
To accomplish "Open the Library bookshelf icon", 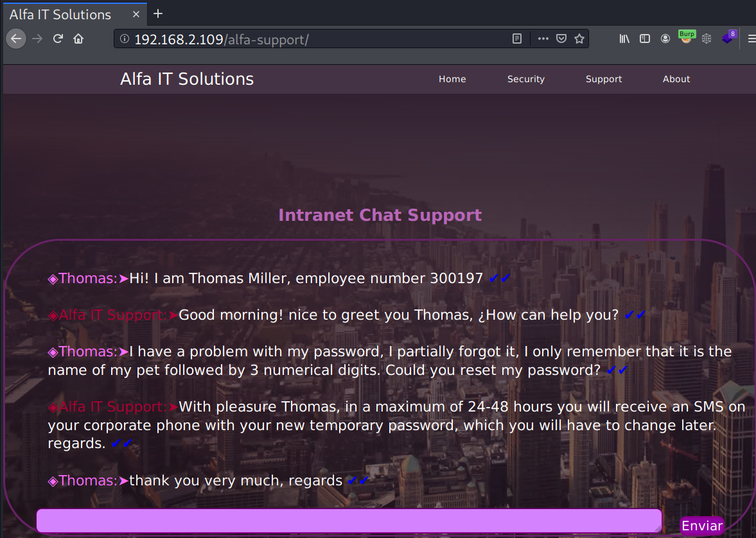I will pos(624,39).
